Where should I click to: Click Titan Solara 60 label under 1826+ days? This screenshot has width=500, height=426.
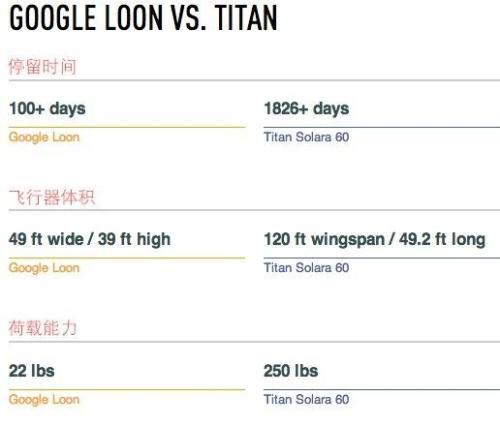point(306,137)
